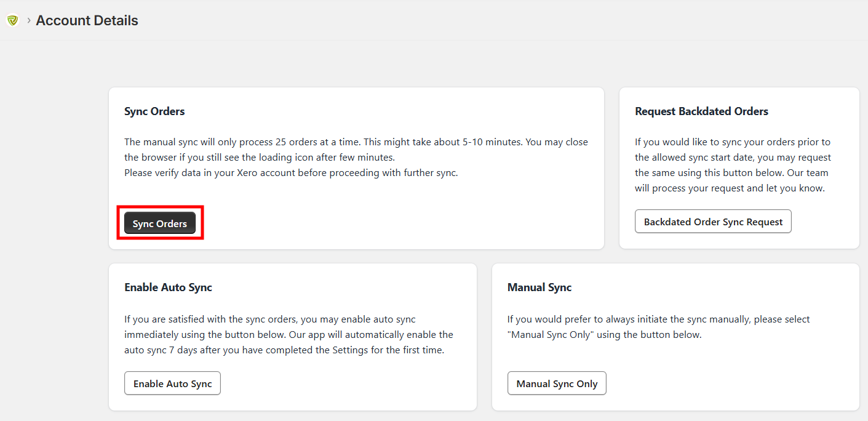Click text 'If you are satisfied with the sync orders'
The width and height of the screenshot is (868, 421).
pos(214,319)
